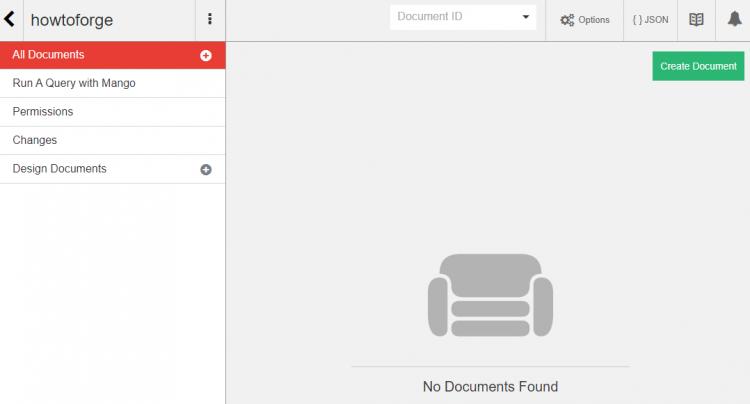
Task: Click the gray couch illustration
Action: click(490, 293)
